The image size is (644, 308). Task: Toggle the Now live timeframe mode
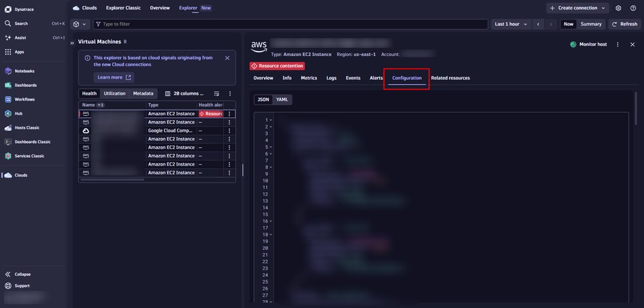click(x=569, y=24)
